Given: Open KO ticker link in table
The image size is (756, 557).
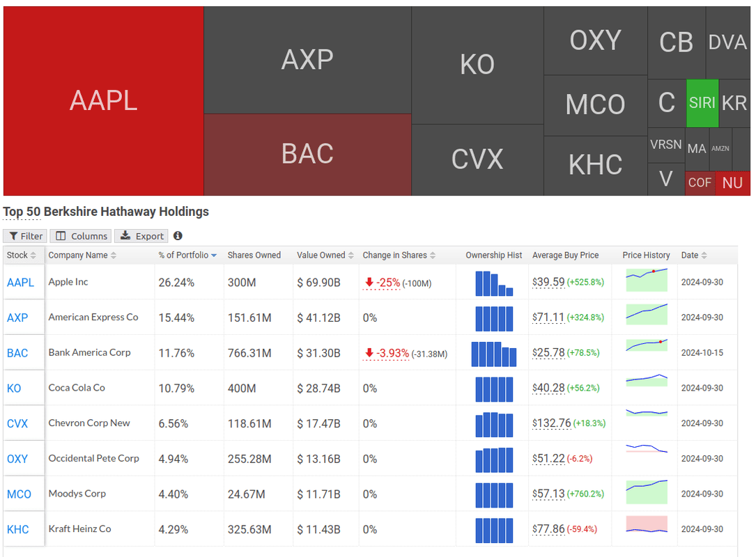Looking at the screenshot, I should [14, 388].
